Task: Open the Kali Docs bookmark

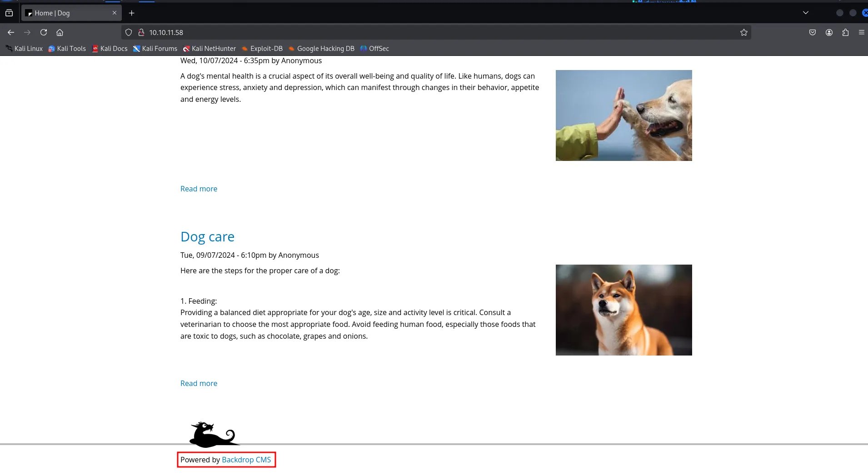Action: [x=110, y=49]
